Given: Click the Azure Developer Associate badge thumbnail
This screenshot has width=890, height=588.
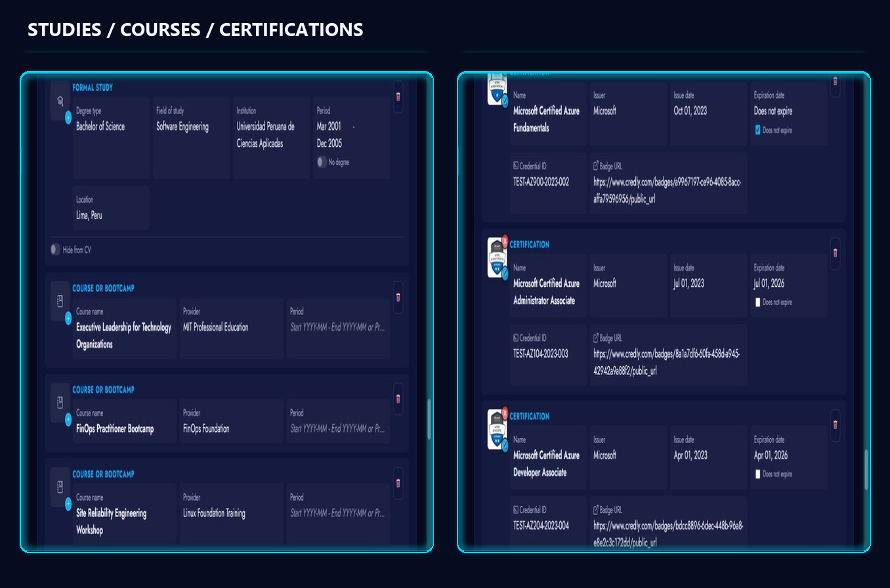Looking at the screenshot, I should pyautogui.click(x=498, y=430).
